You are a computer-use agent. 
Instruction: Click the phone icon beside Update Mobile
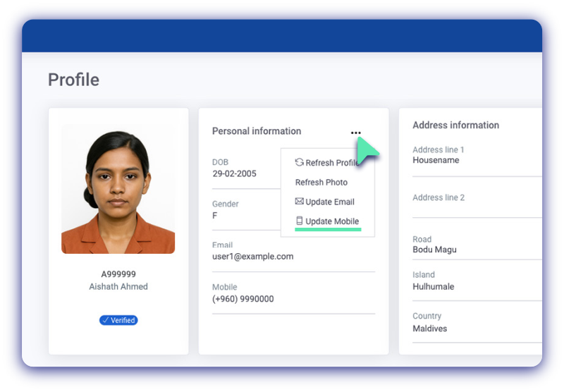tap(299, 221)
